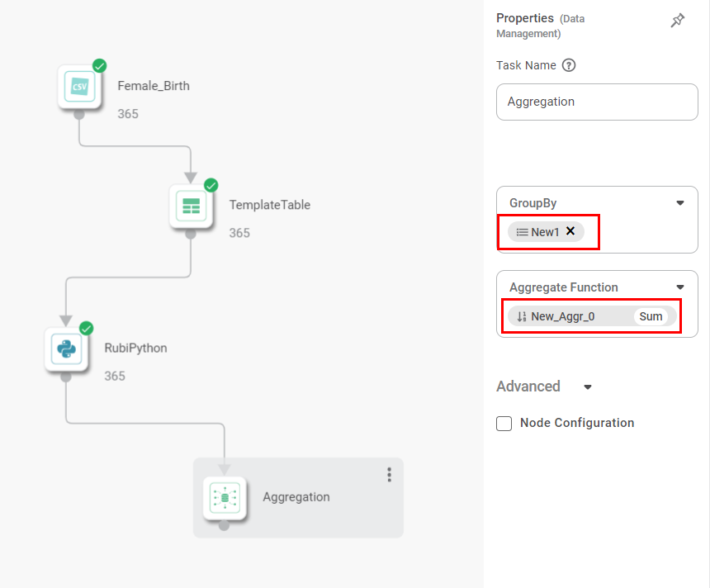
Task: Open the three-dot menu on Aggregation node
Action: tap(389, 474)
